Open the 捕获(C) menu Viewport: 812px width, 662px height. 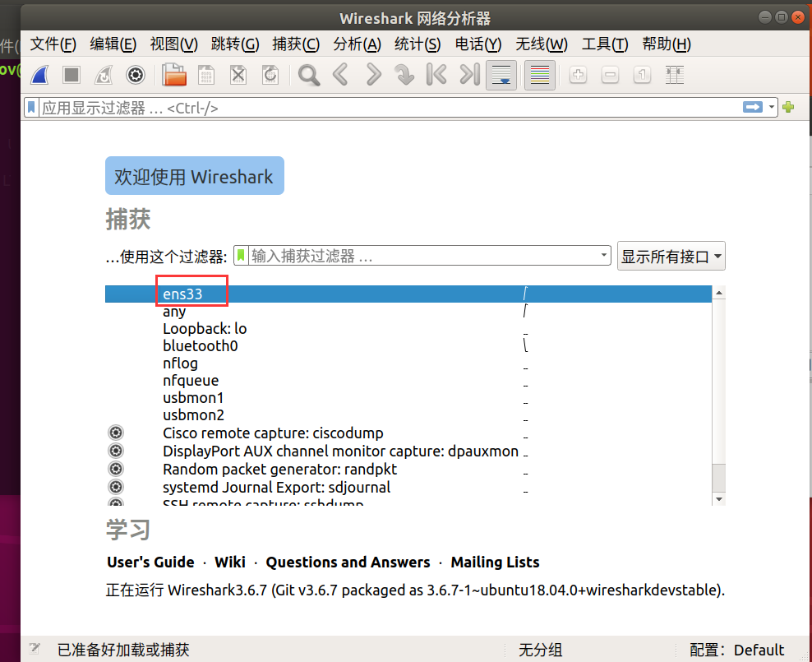[296, 44]
